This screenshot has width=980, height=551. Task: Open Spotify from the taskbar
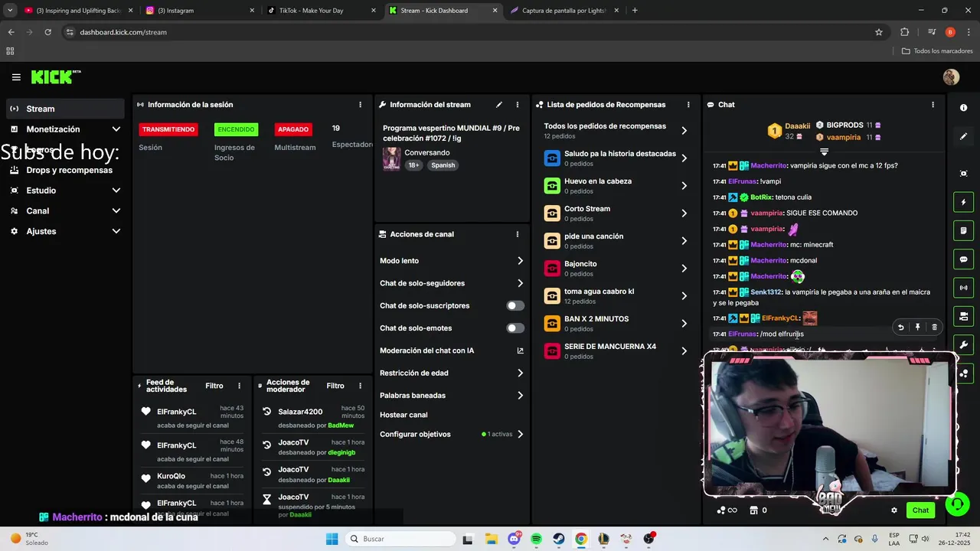tap(536, 539)
